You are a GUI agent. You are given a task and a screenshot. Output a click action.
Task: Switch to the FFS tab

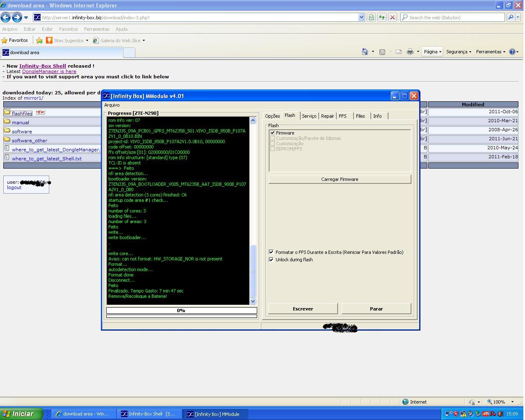click(x=342, y=116)
